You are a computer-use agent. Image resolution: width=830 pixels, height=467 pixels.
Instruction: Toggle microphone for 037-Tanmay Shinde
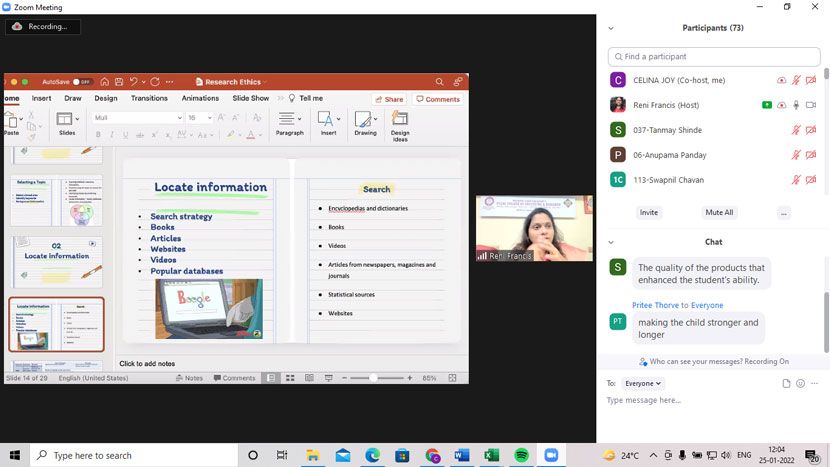796,130
